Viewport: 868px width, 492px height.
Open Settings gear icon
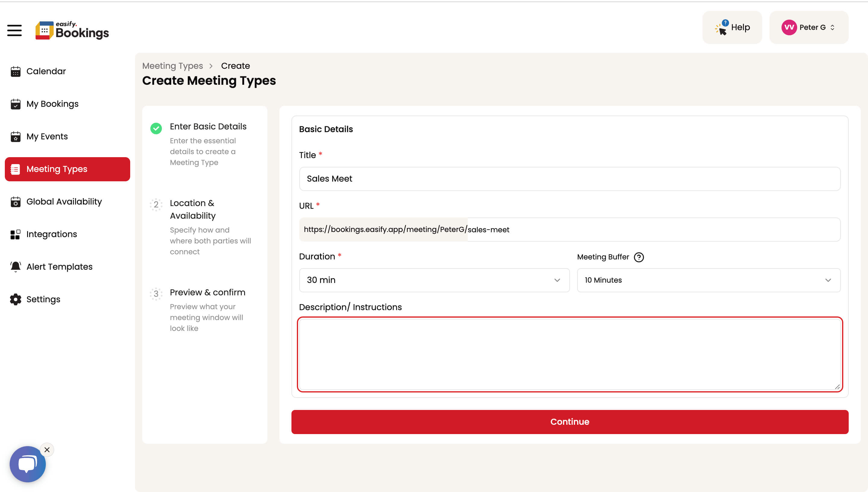[16, 299]
